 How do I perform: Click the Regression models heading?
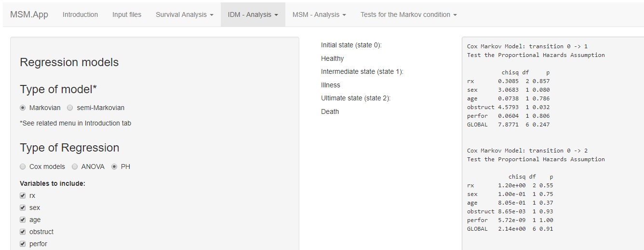click(69, 62)
